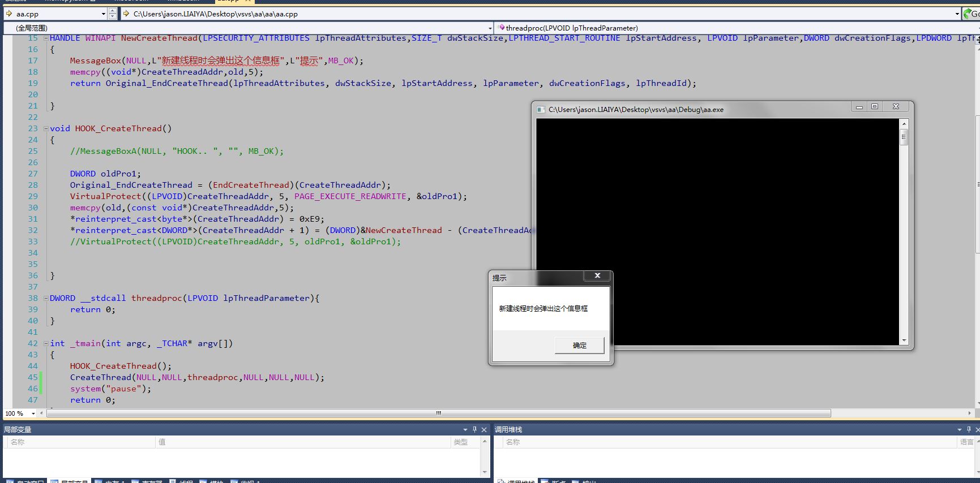
Task: Click "return 0;" on line 39
Action: pos(93,309)
